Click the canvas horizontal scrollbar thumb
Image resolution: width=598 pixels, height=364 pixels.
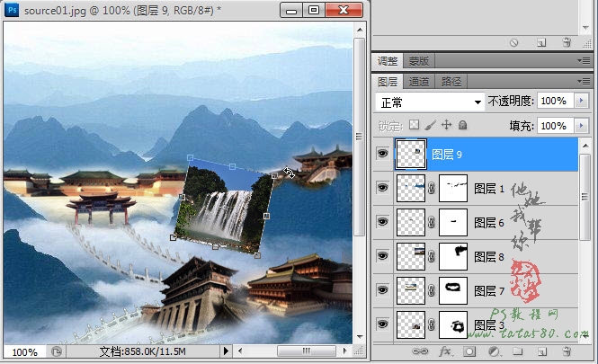pos(307,351)
